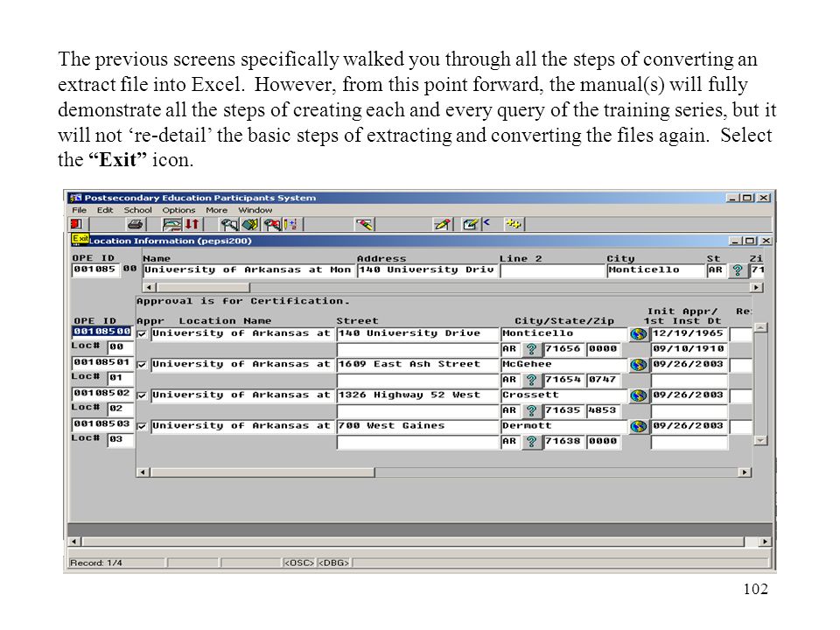Click left arrow of header block scrollbar

150,288
